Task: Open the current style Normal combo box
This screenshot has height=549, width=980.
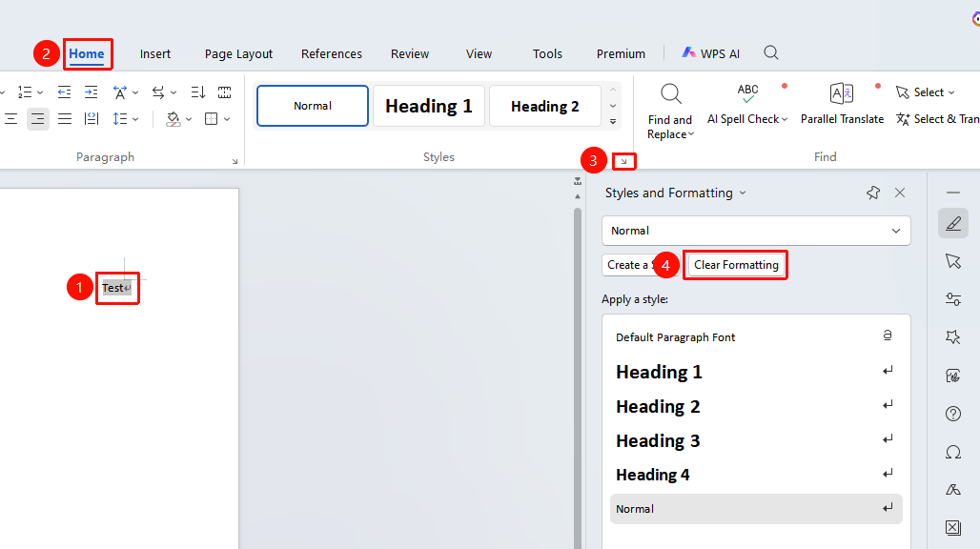Action: click(756, 231)
